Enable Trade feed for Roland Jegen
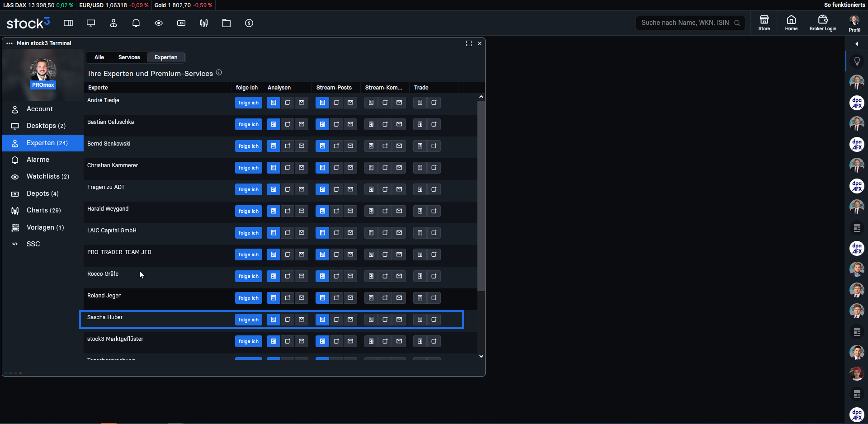 click(x=420, y=298)
